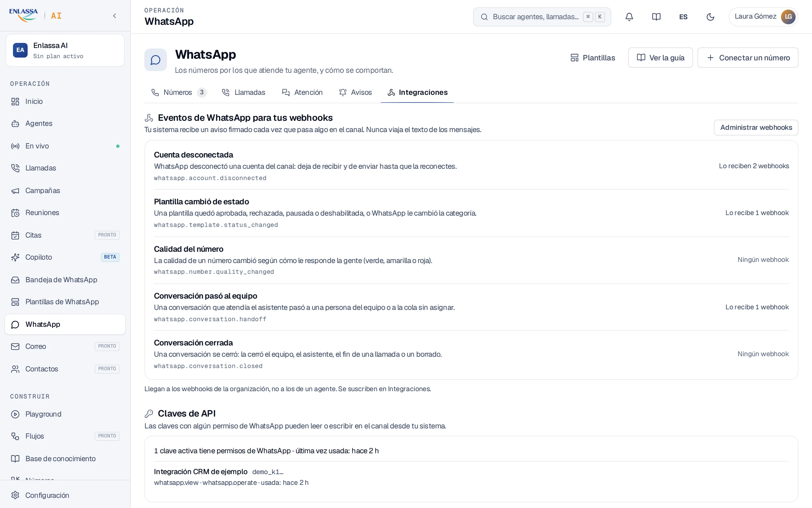Click Conversación pasó al equipo event title
812x508 pixels.
click(x=205, y=296)
